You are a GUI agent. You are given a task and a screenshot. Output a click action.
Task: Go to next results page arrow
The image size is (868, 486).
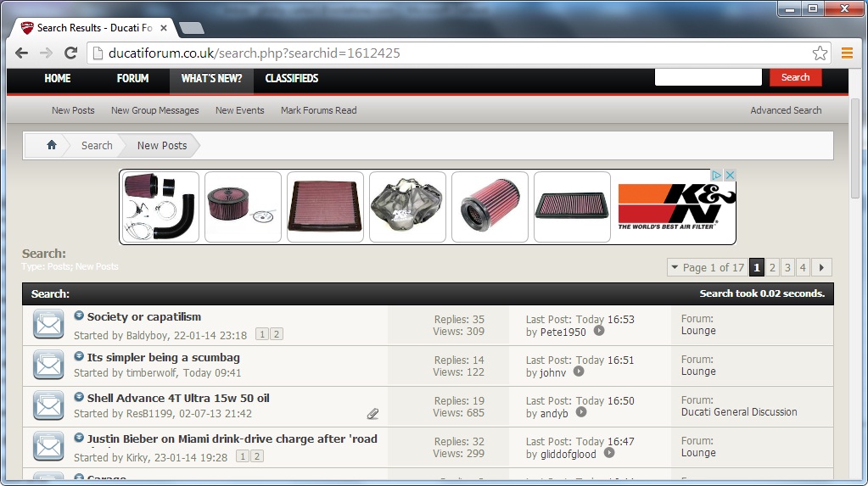821,267
